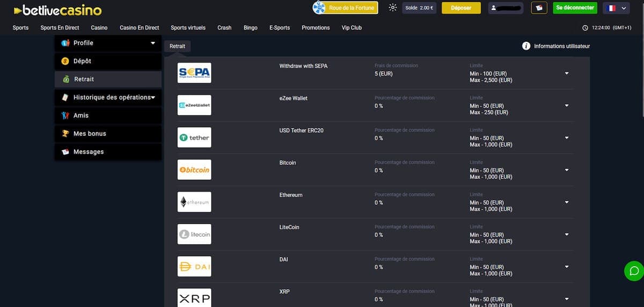This screenshot has height=307, width=644.
Task: Expand the Withdraw with SEPA row arrow
Action: [567, 74]
